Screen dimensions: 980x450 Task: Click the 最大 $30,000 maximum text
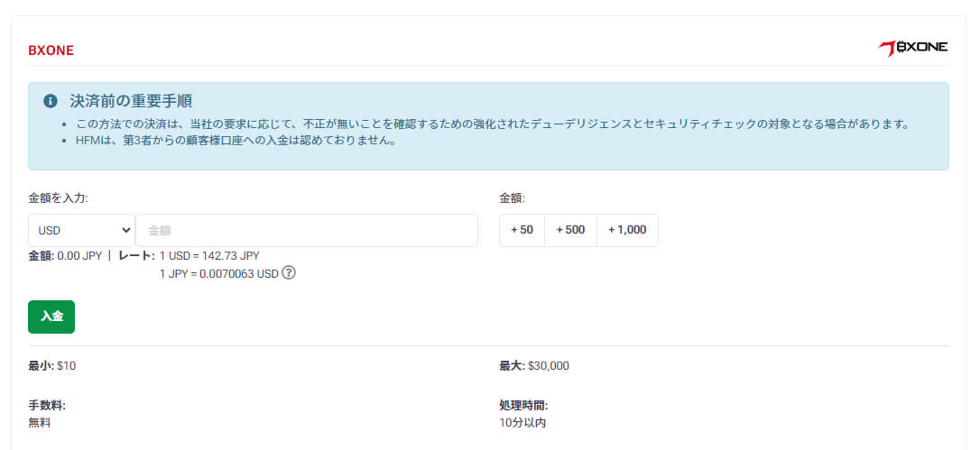click(533, 366)
